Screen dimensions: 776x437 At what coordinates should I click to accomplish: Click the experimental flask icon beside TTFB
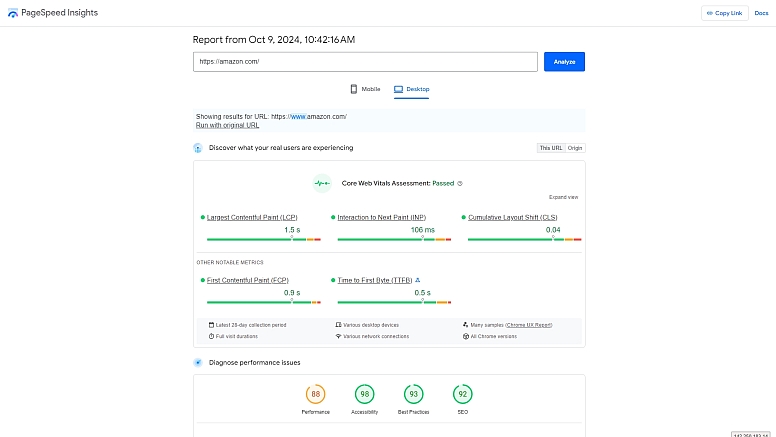pyautogui.click(x=418, y=280)
